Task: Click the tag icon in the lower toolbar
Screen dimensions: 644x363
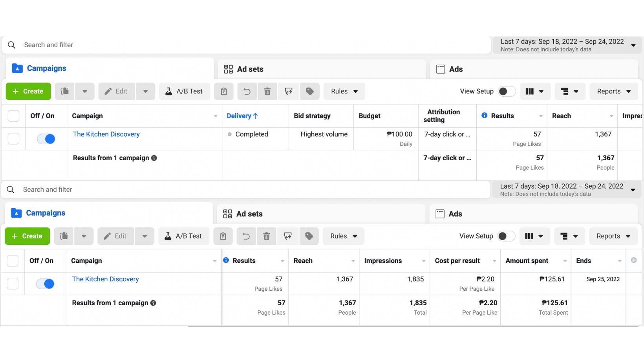Action: click(309, 236)
